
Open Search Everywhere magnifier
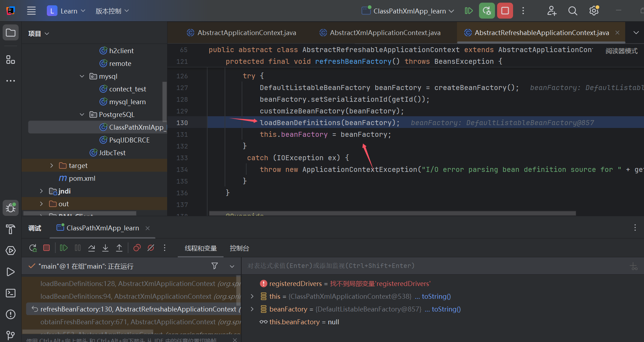tap(573, 11)
